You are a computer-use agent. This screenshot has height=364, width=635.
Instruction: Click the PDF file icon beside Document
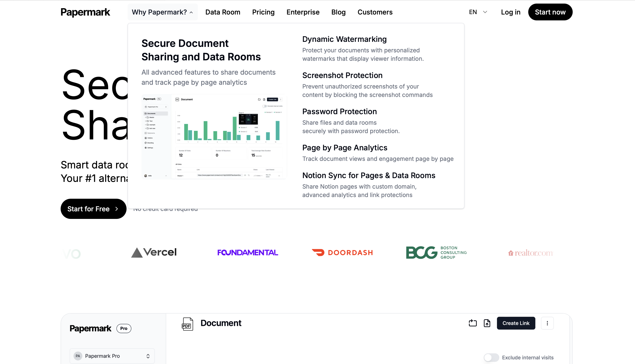[187, 324]
